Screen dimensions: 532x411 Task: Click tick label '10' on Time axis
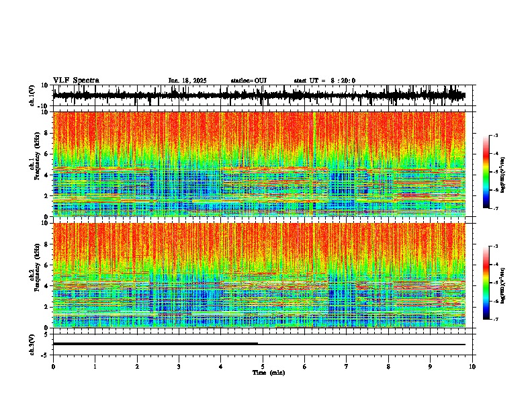pos(472,367)
